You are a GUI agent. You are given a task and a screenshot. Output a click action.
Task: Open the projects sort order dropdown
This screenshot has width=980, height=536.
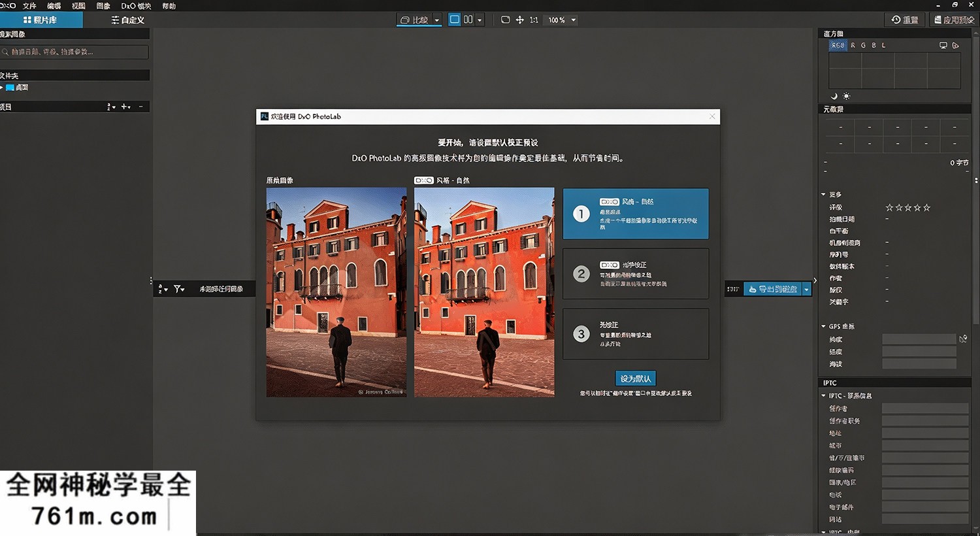(111, 107)
